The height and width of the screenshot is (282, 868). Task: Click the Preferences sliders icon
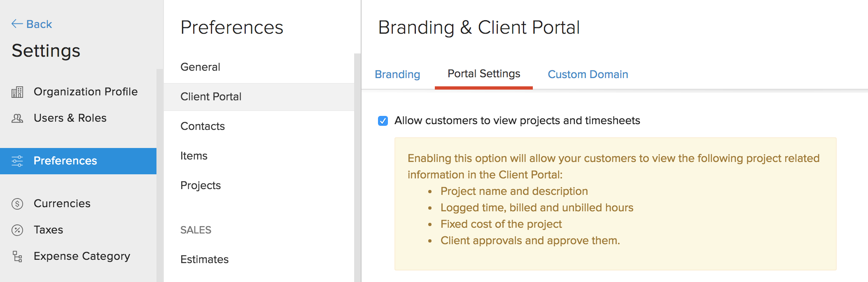(x=17, y=161)
